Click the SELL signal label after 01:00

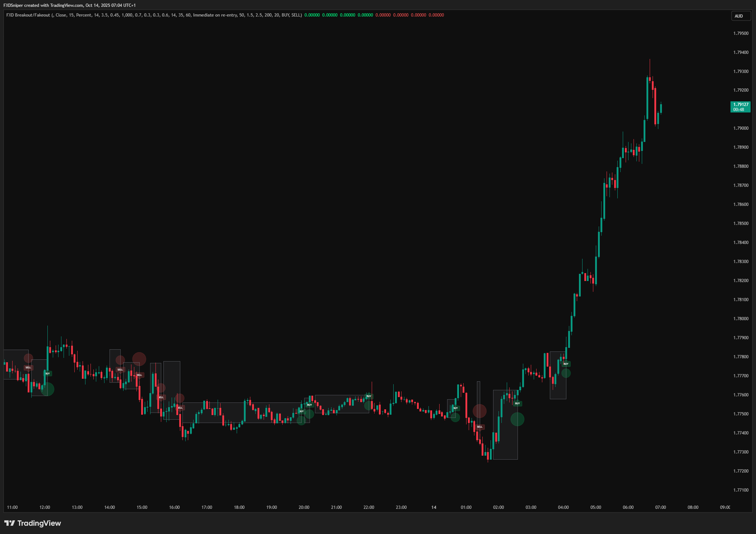click(479, 427)
